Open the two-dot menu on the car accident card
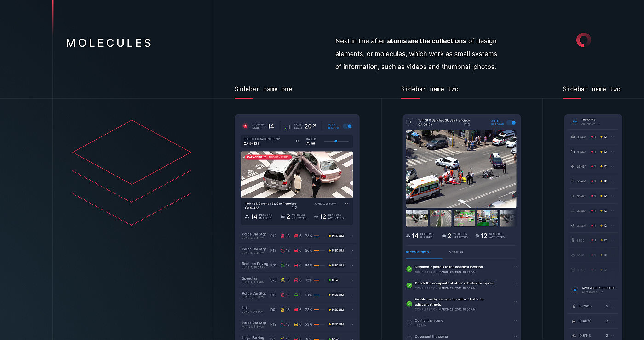This screenshot has height=340, width=644. [346, 204]
